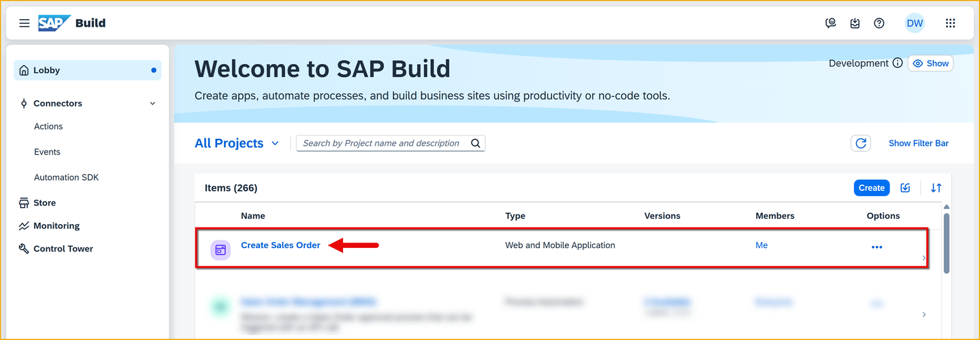The width and height of the screenshot is (980, 340).
Task: Click the Options column header
Action: point(883,216)
